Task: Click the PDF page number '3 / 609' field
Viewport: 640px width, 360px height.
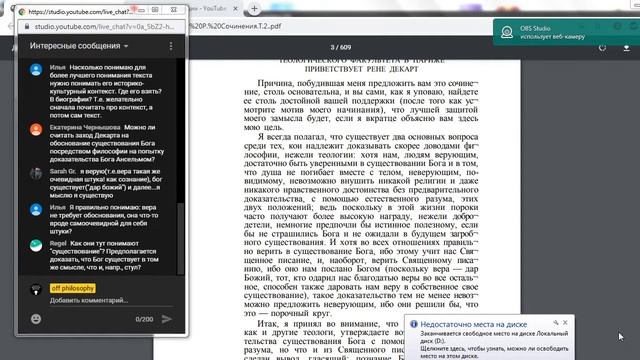Action: click(340, 47)
